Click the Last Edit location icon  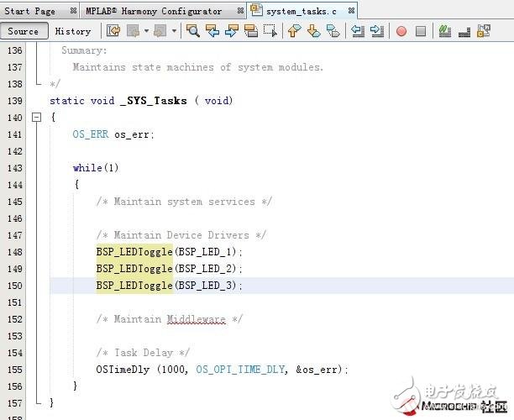tap(113, 31)
